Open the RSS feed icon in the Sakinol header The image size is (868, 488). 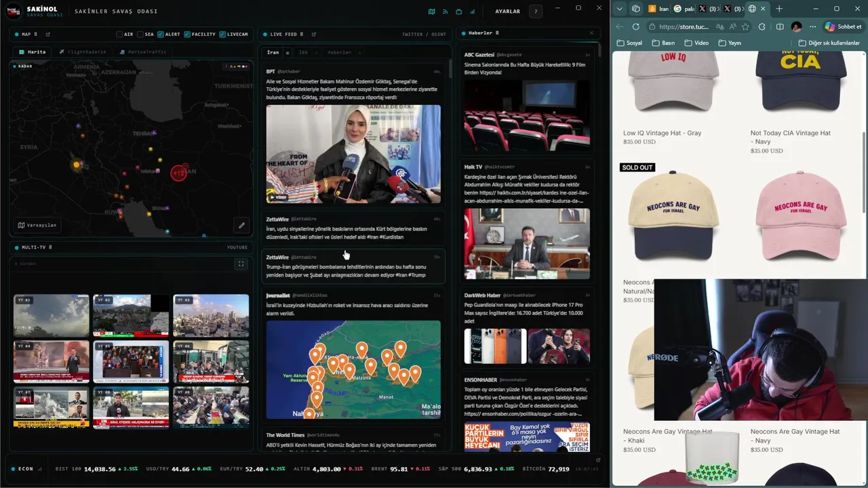tap(446, 12)
